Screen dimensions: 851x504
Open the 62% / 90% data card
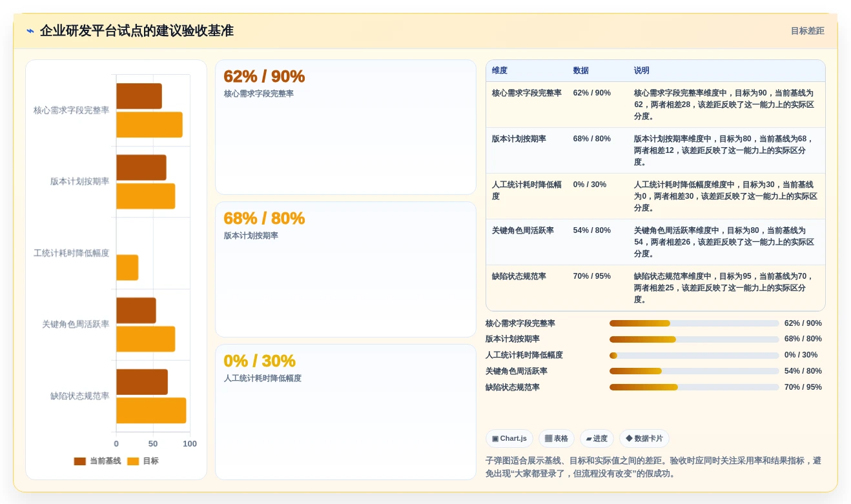(x=345, y=127)
